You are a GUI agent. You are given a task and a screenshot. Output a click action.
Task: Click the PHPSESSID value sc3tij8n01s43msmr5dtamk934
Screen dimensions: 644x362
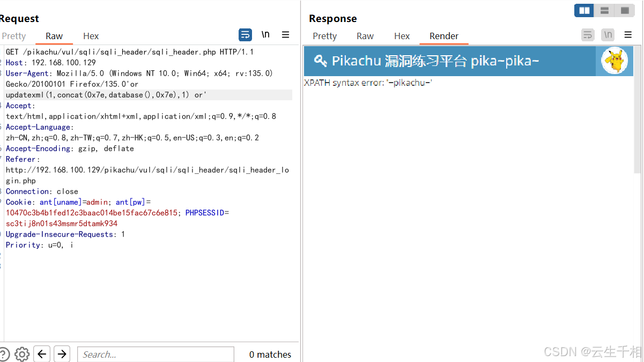click(x=62, y=224)
